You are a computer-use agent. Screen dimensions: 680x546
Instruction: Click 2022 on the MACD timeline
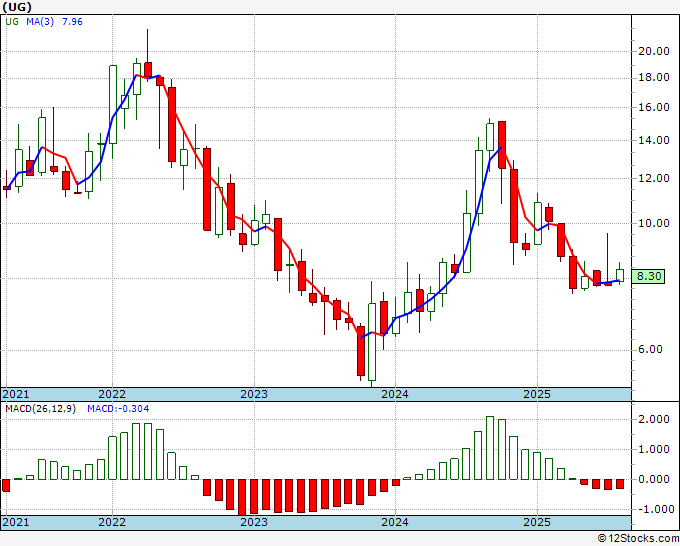(112, 522)
